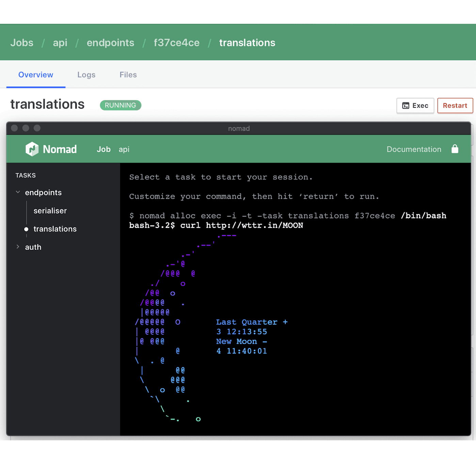Select the Overview tab
Screen dimensions: 476x457
click(36, 75)
